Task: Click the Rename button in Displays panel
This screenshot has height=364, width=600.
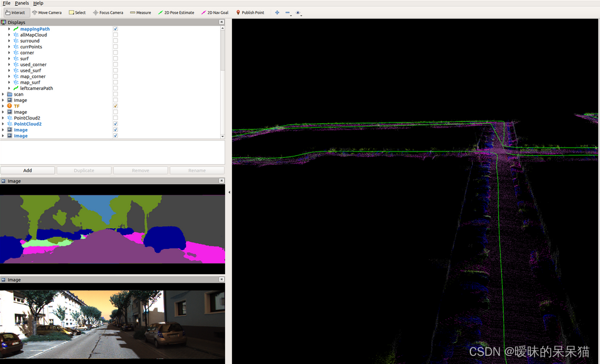Action: (196, 170)
